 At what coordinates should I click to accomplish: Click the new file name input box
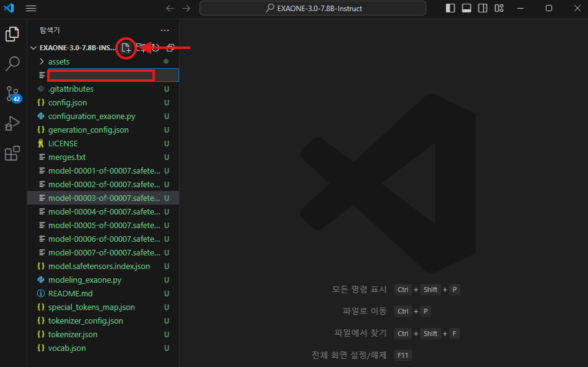click(113, 76)
